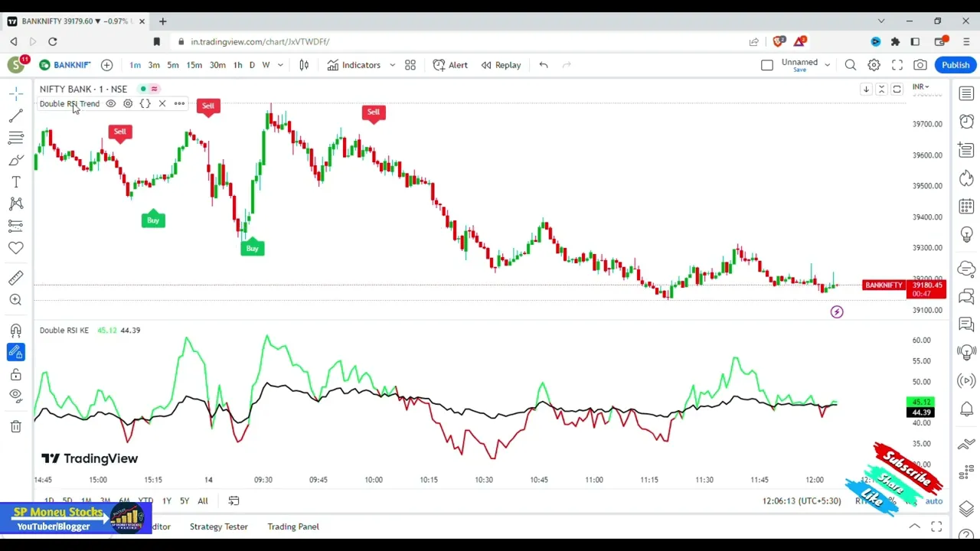Open the BANKNIFTY symbol search
980x551 pixels.
click(x=65, y=65)
